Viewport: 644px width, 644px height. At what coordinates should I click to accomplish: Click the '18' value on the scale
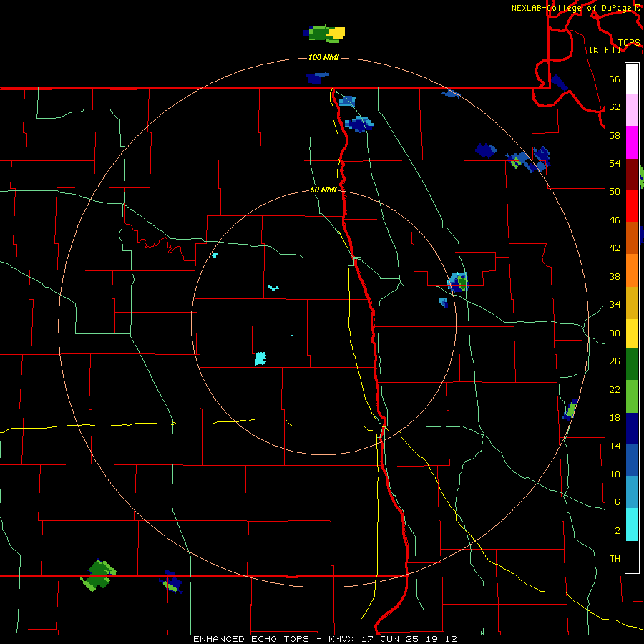pyautogui.click(x=615, y=418)
